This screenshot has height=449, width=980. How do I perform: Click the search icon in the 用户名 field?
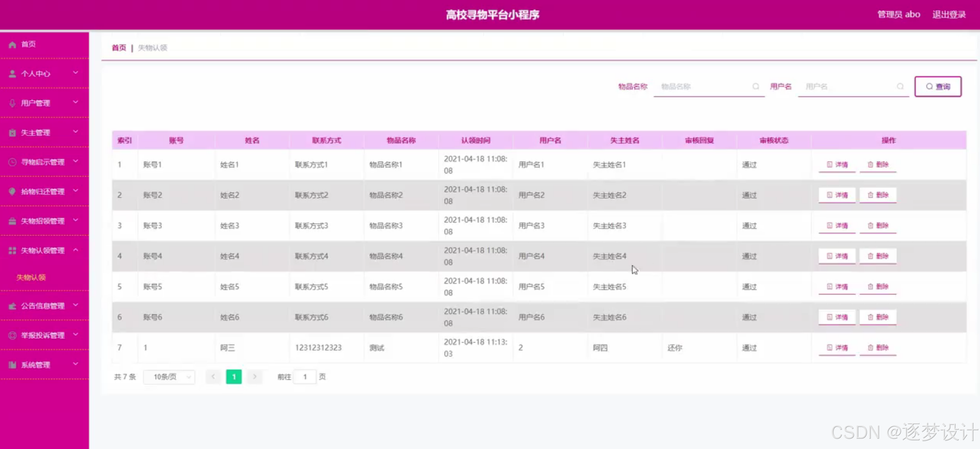(x=900, y=86)
